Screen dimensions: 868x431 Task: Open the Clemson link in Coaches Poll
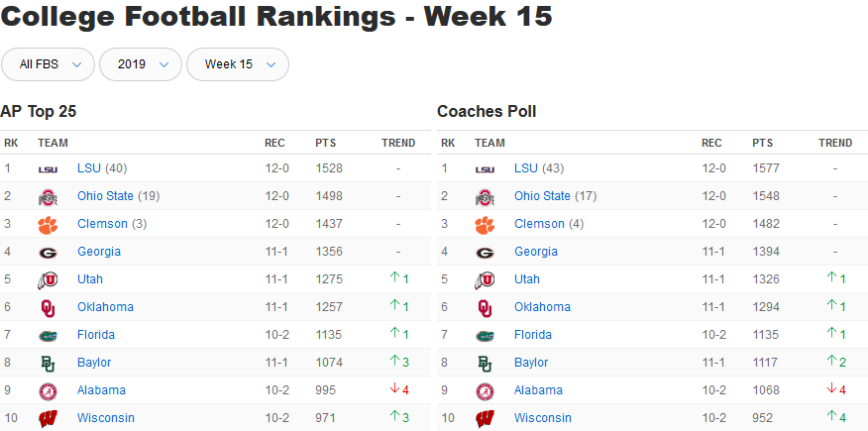[x=539, y=224]
